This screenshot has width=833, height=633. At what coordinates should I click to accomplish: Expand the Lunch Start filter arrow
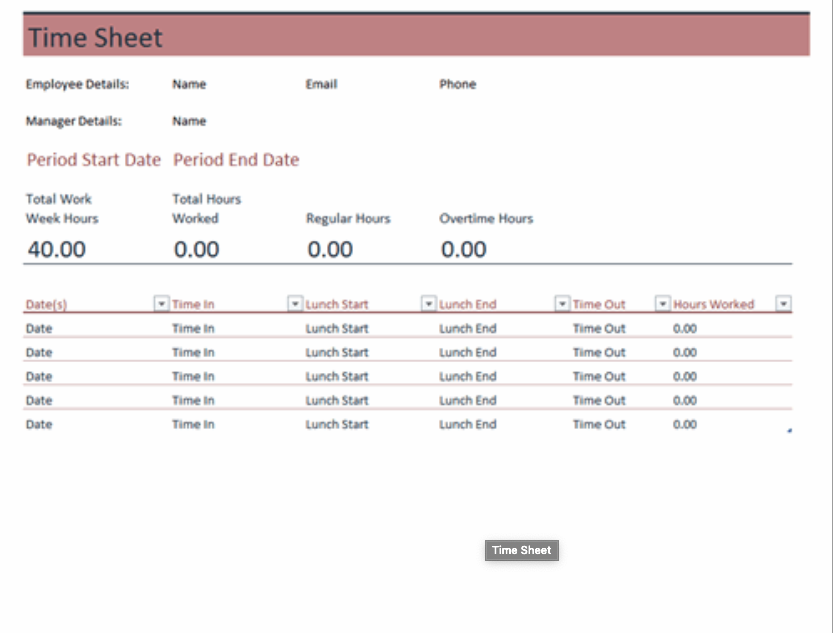(x=429, y=304)
